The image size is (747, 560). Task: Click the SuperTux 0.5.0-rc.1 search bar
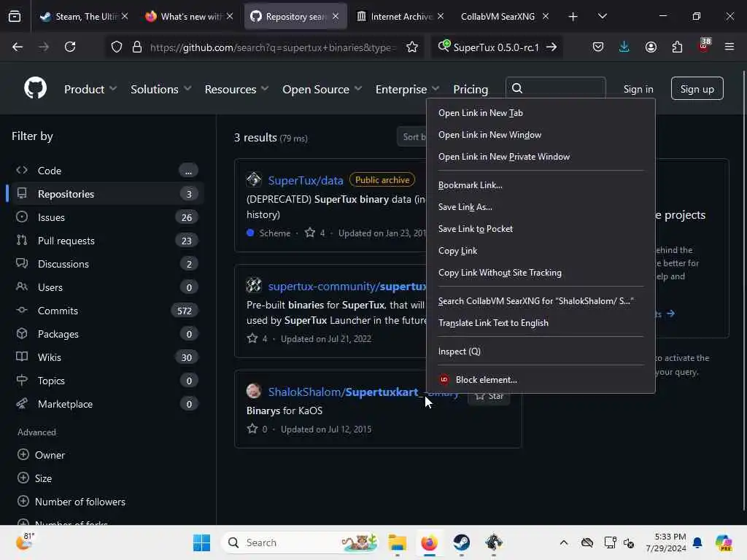pyautogui.click(x=496, y=47)
